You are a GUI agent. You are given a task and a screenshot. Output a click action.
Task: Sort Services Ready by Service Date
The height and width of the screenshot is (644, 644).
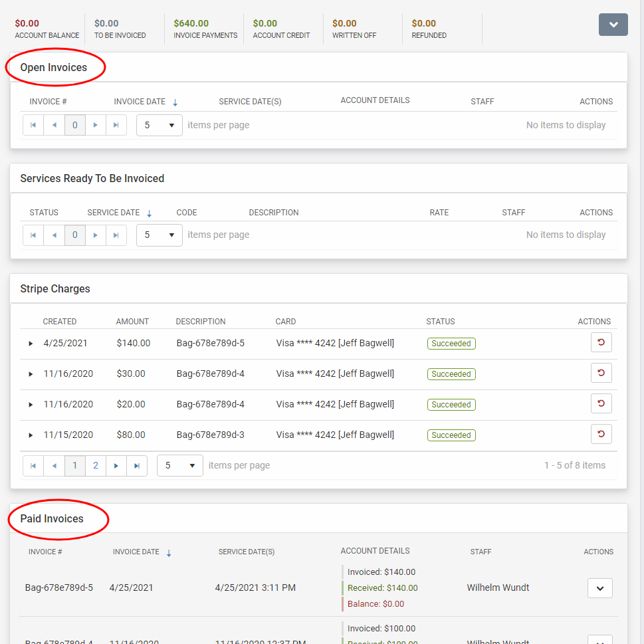pos(114,212)
